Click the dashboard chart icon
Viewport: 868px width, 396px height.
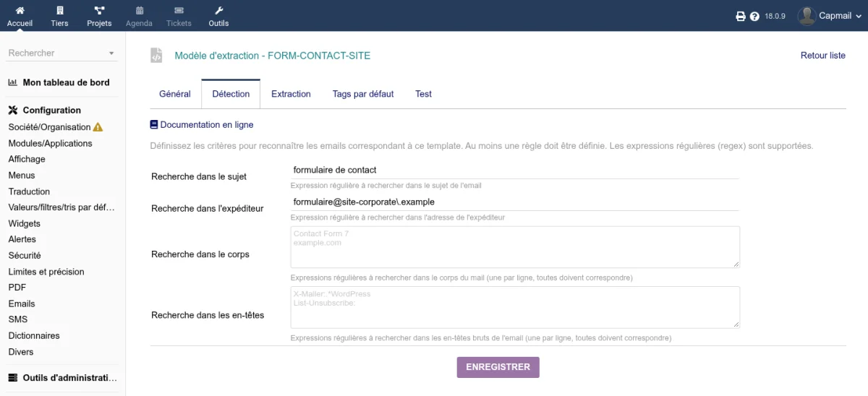(13, 82)
